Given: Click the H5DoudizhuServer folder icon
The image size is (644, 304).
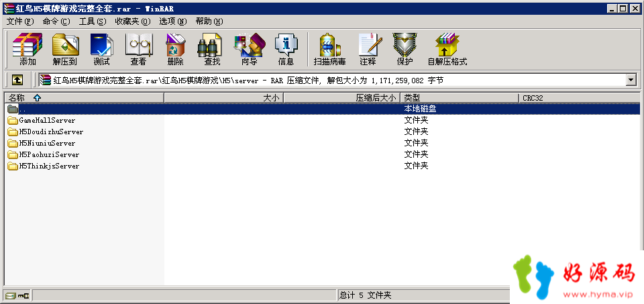Looking at the screenshot, I should tap(13, 132).
